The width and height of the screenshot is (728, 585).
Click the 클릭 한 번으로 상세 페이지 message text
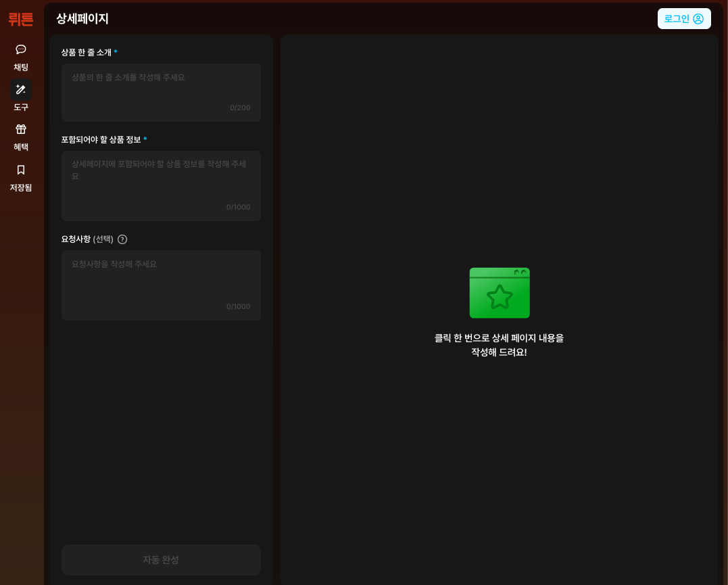[x=499, y=345]
